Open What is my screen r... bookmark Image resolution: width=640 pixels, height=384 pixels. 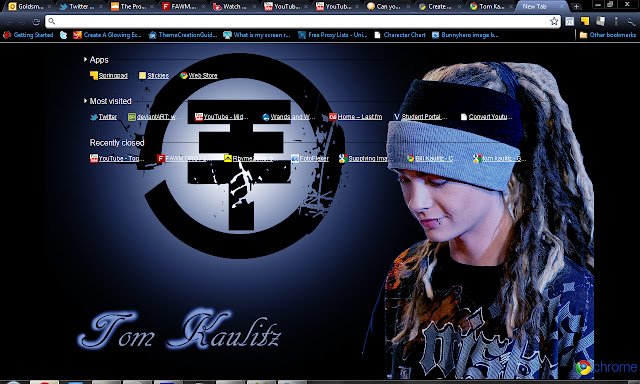tap(257, 35)
